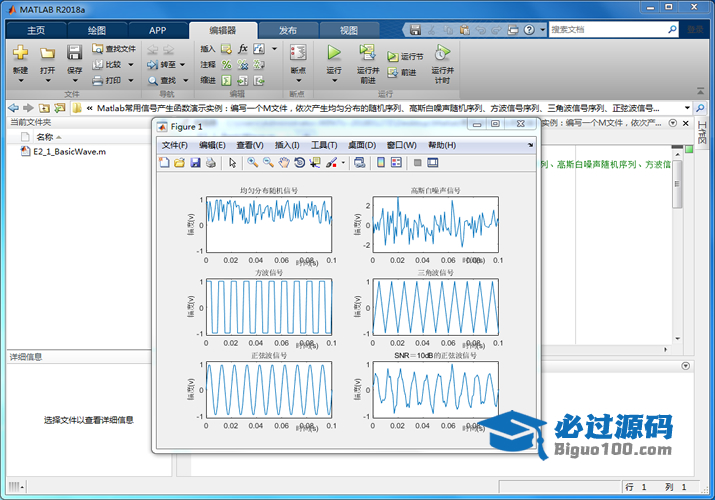The image size is (715, 500).
Task: Click the insert legend icon
Action: 396,163
